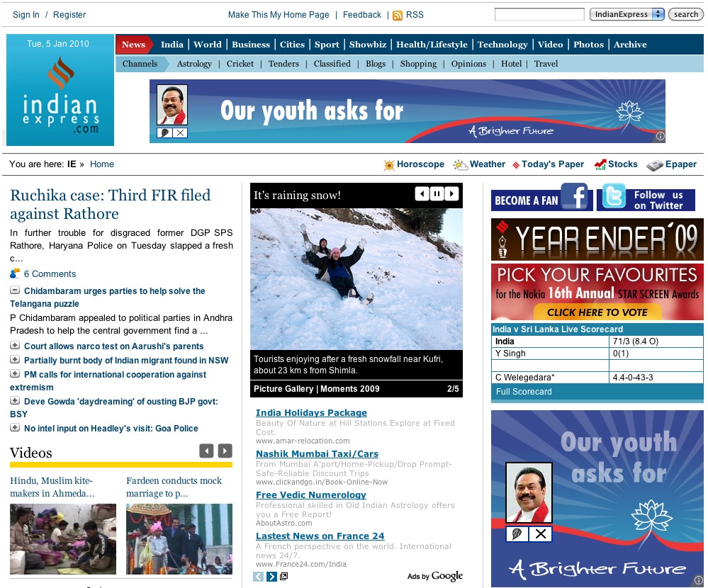Close the top banner ad with X
This screenshot has width=708, height=588.
point(180,132)
